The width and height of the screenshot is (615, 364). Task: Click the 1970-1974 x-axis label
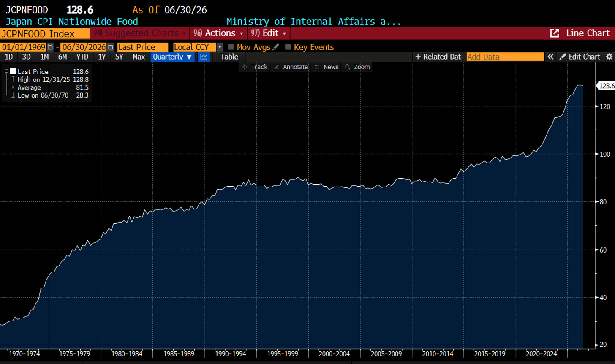[x=24, y=353]
